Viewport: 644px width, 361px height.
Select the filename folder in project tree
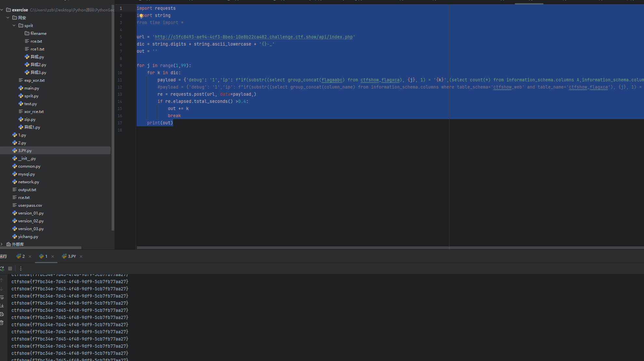pyautogui.click(x=38, y=34)
